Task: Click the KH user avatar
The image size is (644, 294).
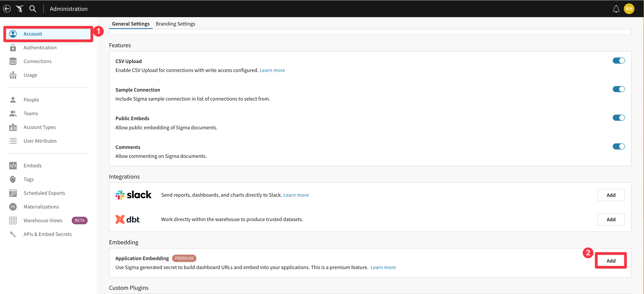Action: point(629,9)
